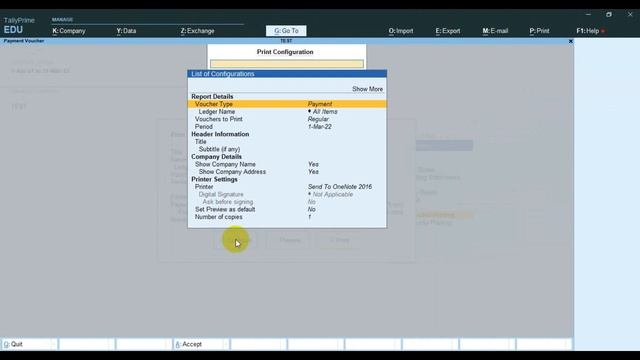Screen dimensions: 640x360
Task: Select the Printer configuration row
Action: pos(287,187)
